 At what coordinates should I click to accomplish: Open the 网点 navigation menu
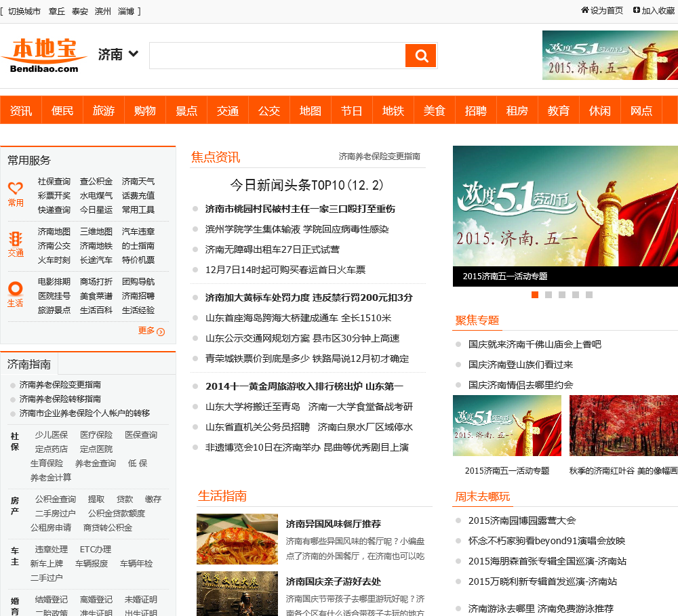pos(641,110)
